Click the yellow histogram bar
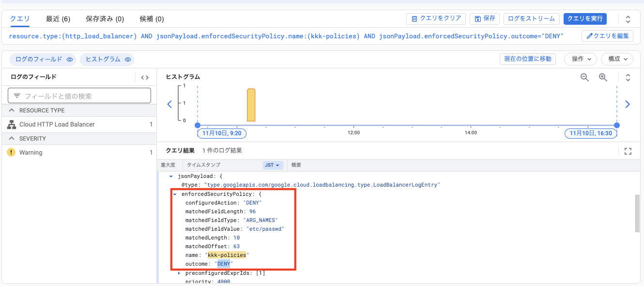 coord(251,105)
